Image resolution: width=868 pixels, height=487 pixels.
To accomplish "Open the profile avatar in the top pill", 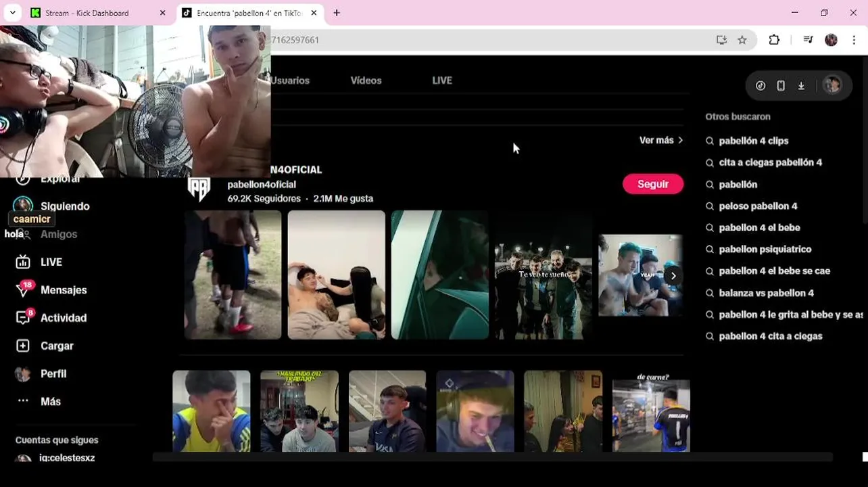I will (831, 85).
